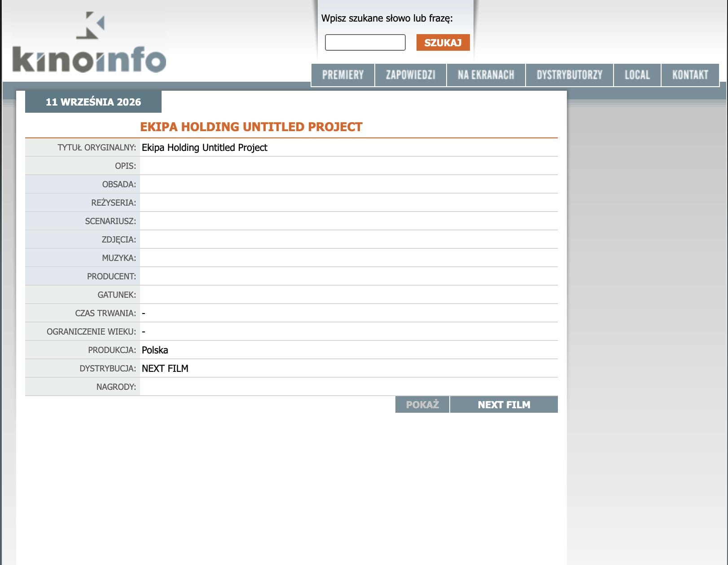The image size is (728, 565).
Task: Click the 'NAGRODY:' label
Action: (x=116, y=387)
